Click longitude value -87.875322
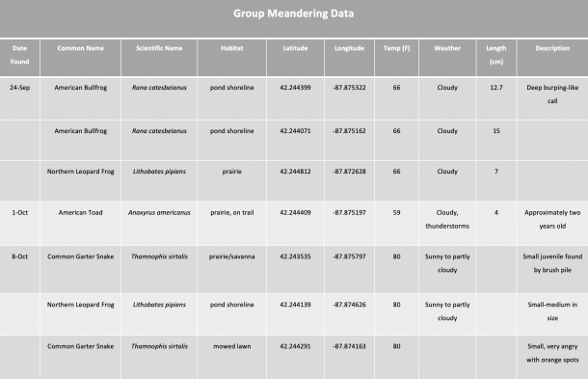 (x=349, y=88)
